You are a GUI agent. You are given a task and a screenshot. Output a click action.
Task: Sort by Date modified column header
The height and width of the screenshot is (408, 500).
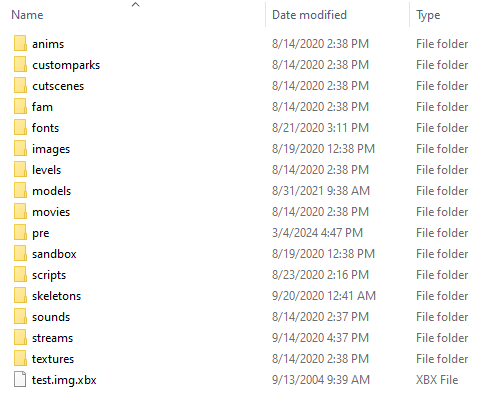(309, 15)
